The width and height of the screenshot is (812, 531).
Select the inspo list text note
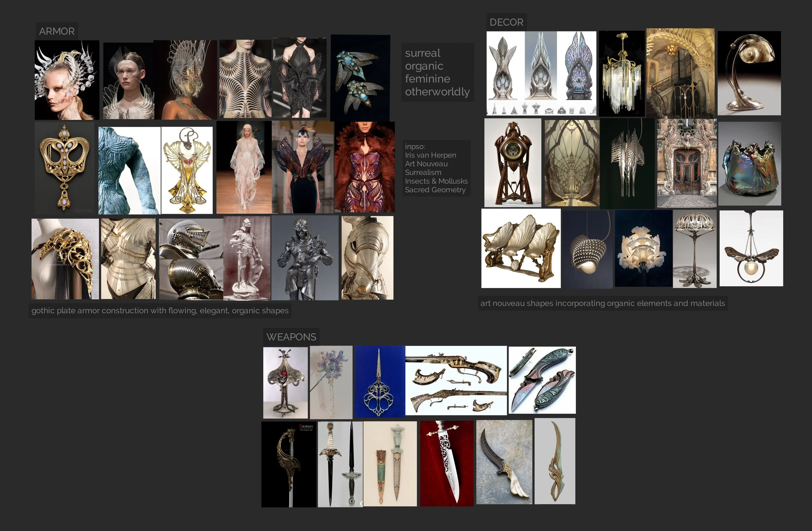[436, 168]
